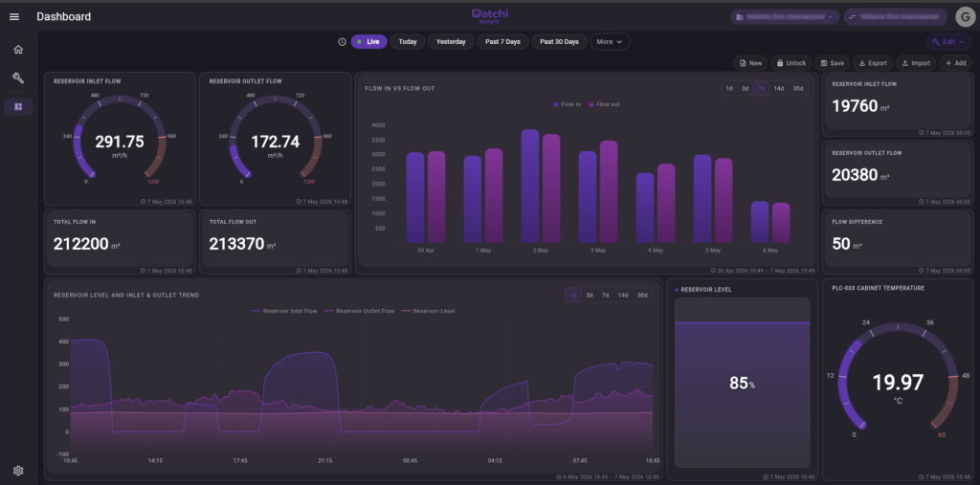Click Total Flow In value 212200
980x485 pixels.
[x=81, y=244]
